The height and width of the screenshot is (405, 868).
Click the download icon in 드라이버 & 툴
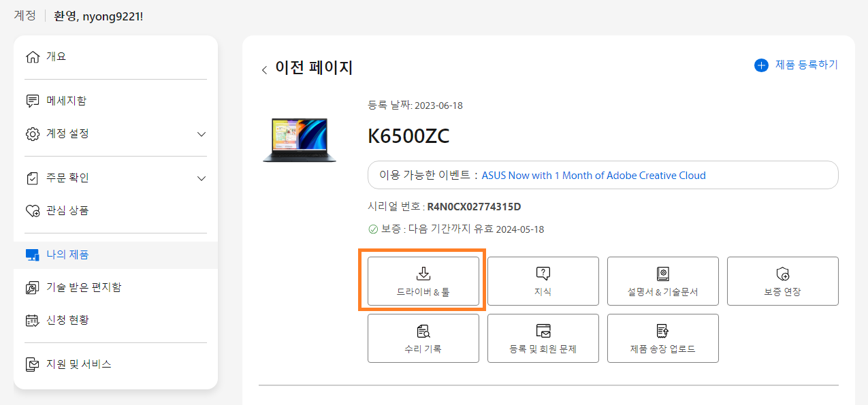point(423,274)
